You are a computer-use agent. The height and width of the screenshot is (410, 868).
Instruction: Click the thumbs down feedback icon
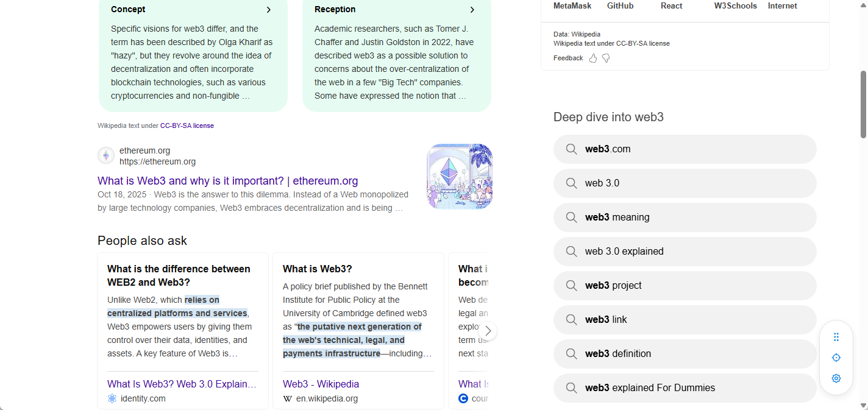[606, 58]
